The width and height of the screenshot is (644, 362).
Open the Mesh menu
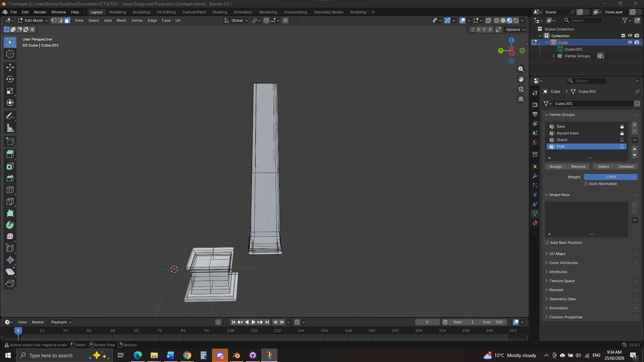point(121,20)
